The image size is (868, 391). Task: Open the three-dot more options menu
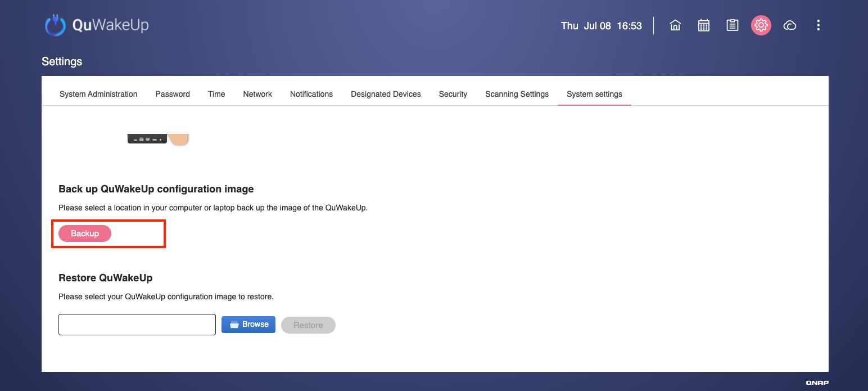coord(818,25)
